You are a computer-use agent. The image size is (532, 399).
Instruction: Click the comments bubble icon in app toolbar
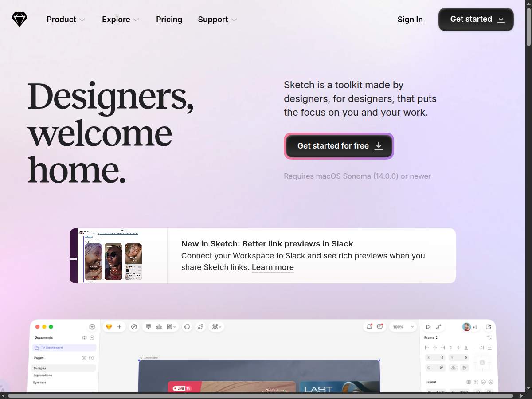click(380, 327)
